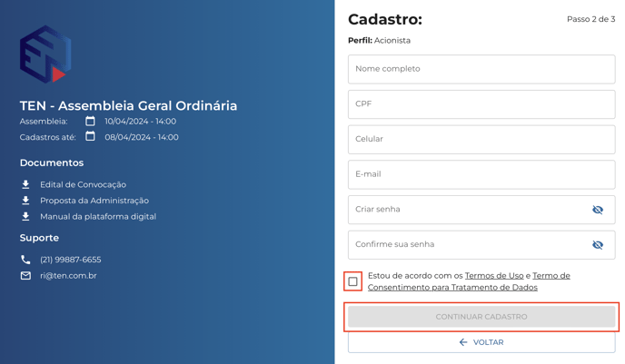Download icon for Manual da plataforma digital
625x364 pixels.
click(25, 216)
